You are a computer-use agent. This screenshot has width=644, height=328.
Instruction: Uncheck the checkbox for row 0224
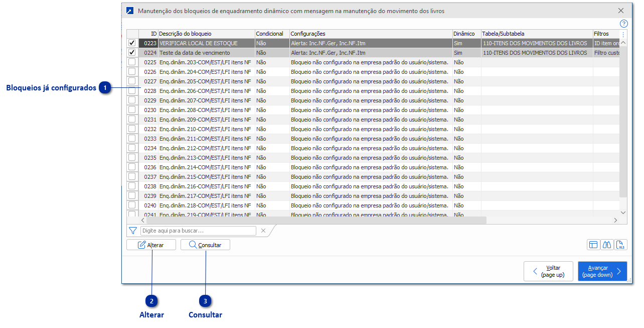pos(132,53)
